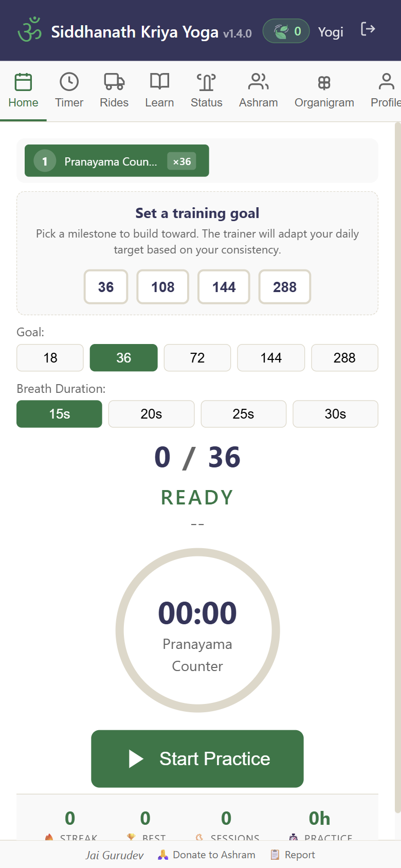The image size is (401, 868).
Task: Switch goal to 288
Action: coord(344,357)
